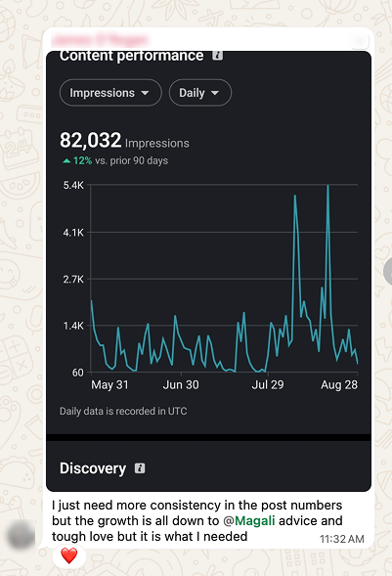The width and height of the screenshot is (392, 576).
Task: Click the message menu chevron at top-right
Action: click(x=360, y=40)
